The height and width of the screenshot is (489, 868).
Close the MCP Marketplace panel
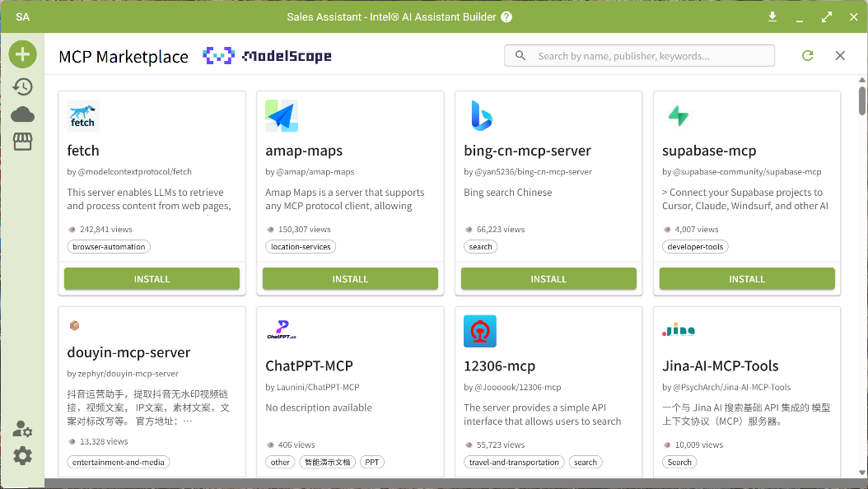(839, 55)
